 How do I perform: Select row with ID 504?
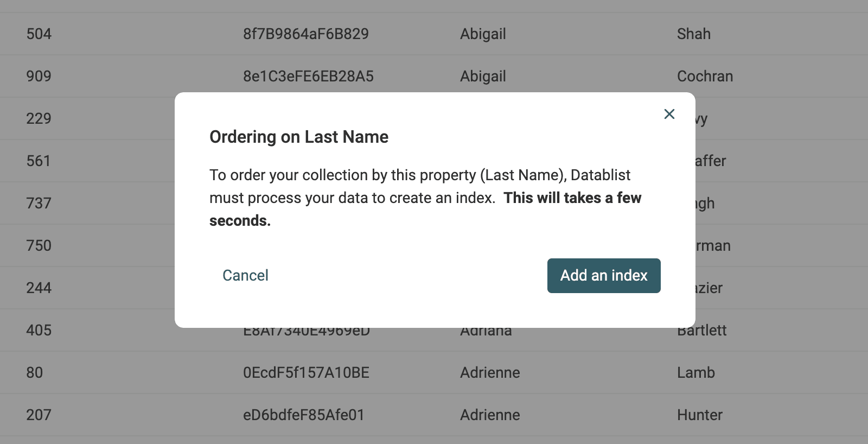pyautogui.click(x=39, y=34)
